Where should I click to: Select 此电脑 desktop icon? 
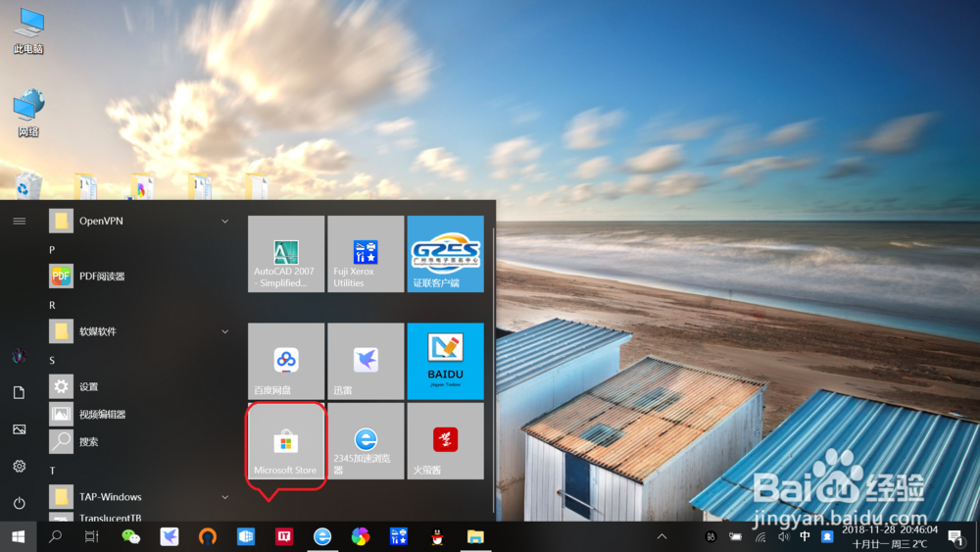point(28,30)
